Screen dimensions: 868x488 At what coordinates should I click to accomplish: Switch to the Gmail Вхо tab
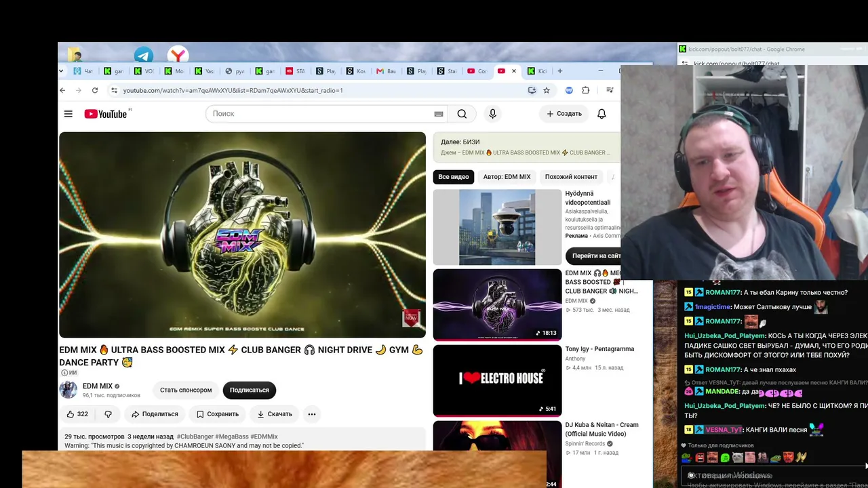click(x=385, y=71)
